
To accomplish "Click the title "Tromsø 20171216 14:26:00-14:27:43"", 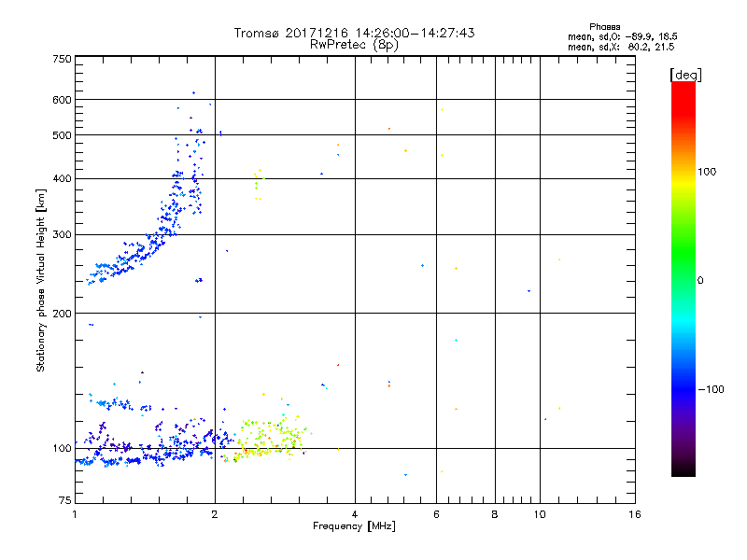I will (354, 33).
